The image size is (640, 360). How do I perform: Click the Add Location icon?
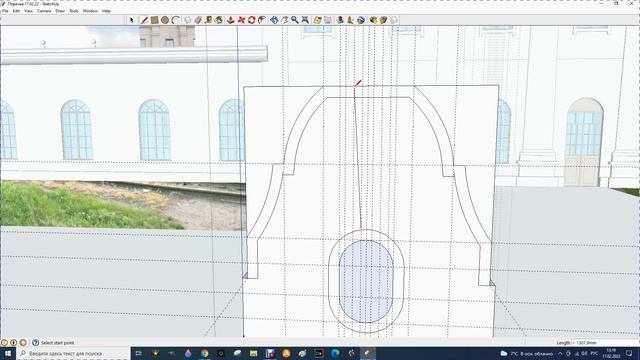(x=318, y=20)
